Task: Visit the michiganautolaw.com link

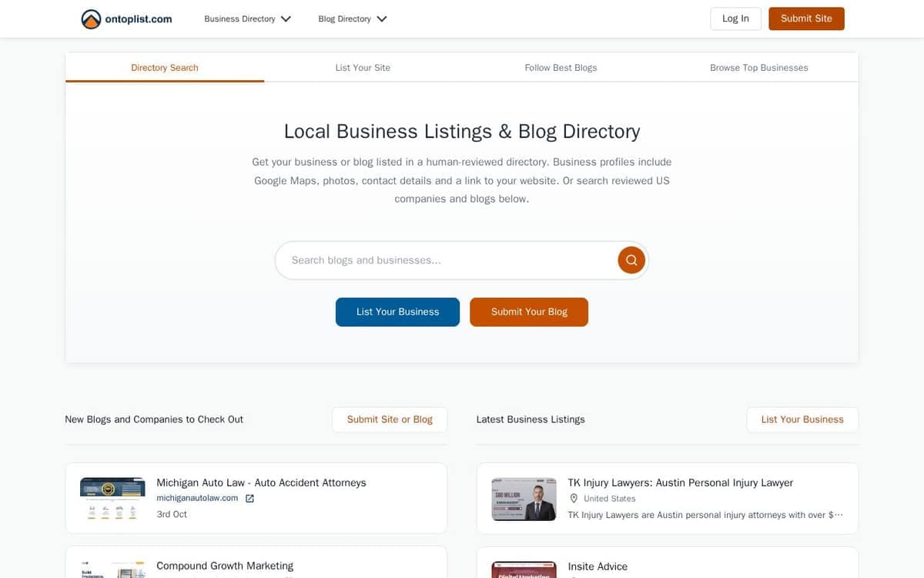Action: [x=197, y=498]
